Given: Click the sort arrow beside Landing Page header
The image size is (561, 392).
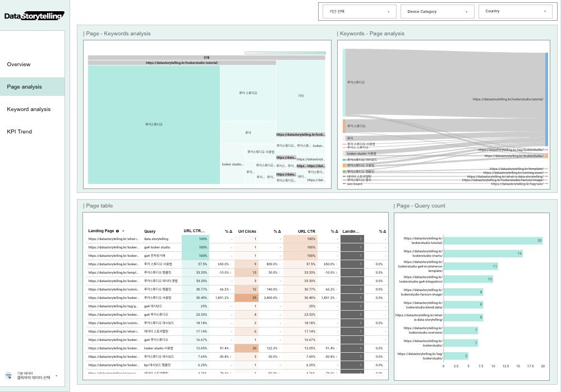Looking at the screenshot, I should click(x=123, y=231).
